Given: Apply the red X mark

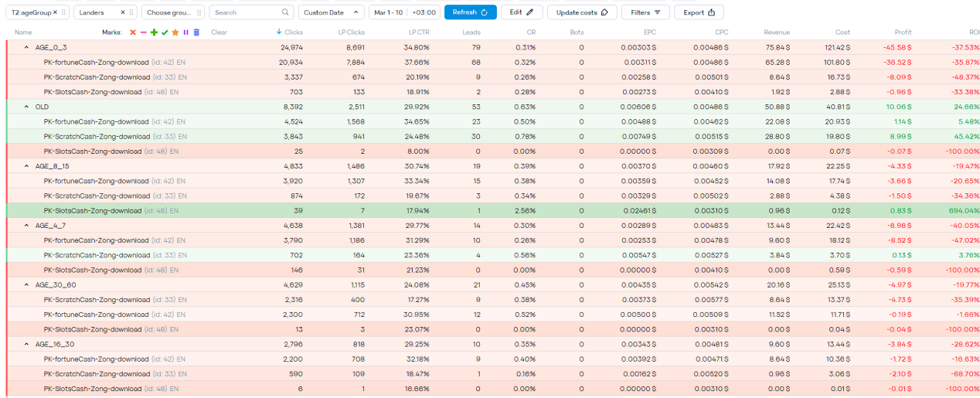Looking at the screenshot, I should 133,32.
